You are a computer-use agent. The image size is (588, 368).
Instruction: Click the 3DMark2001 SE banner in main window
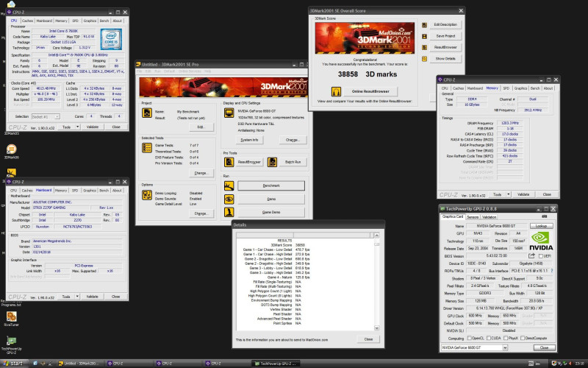[223, 87]
